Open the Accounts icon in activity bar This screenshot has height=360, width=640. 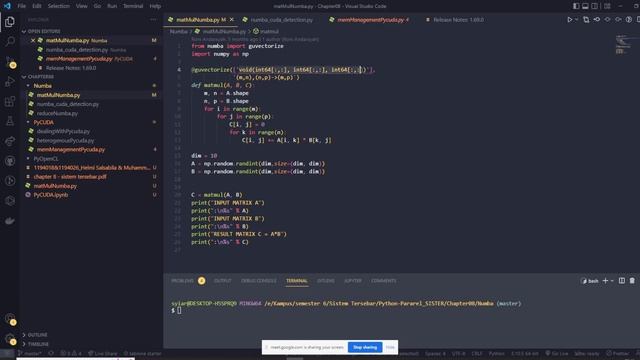point(10,319)
